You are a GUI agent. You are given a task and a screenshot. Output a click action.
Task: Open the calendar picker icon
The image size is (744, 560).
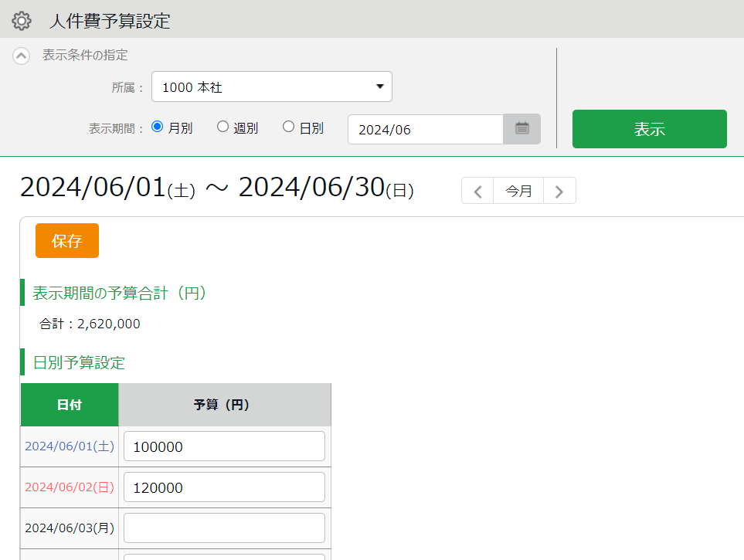point(522,129)
